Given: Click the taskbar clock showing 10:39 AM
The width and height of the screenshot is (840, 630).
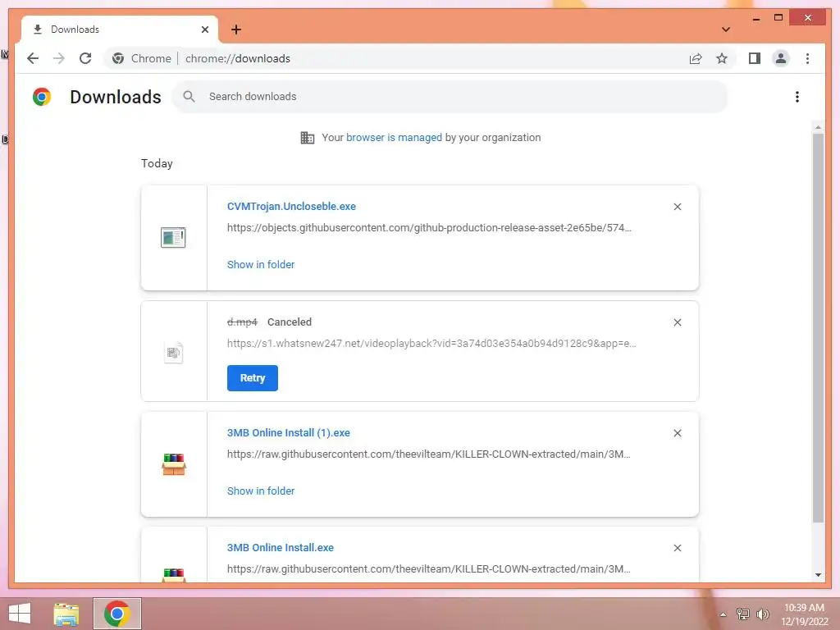Looking at the screenshot, I should click(x=804, y=614).
